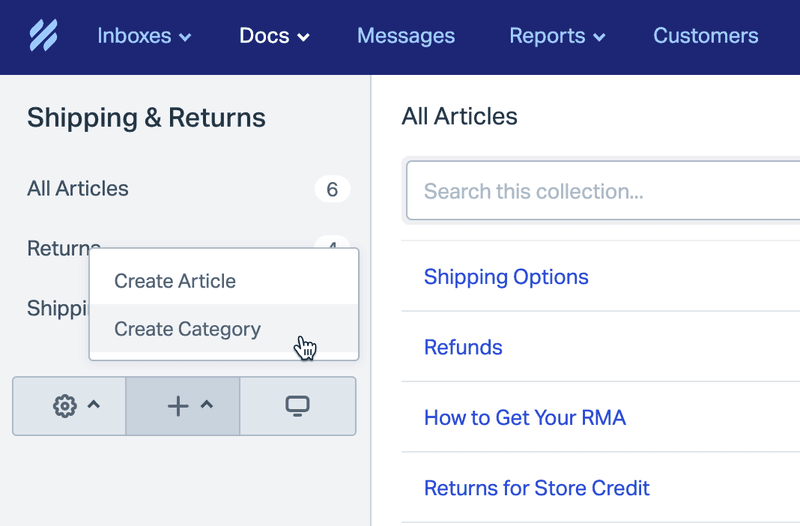Open the How to Get Your RMA article

pyautogui.click(x=525, y=418)
